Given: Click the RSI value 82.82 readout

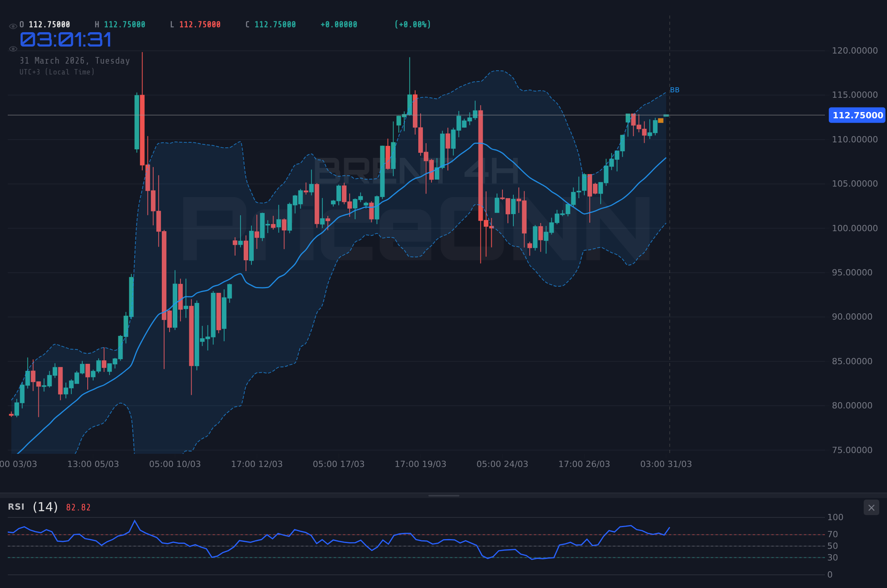Looking at the screenshot, I should tap(78, 507).
